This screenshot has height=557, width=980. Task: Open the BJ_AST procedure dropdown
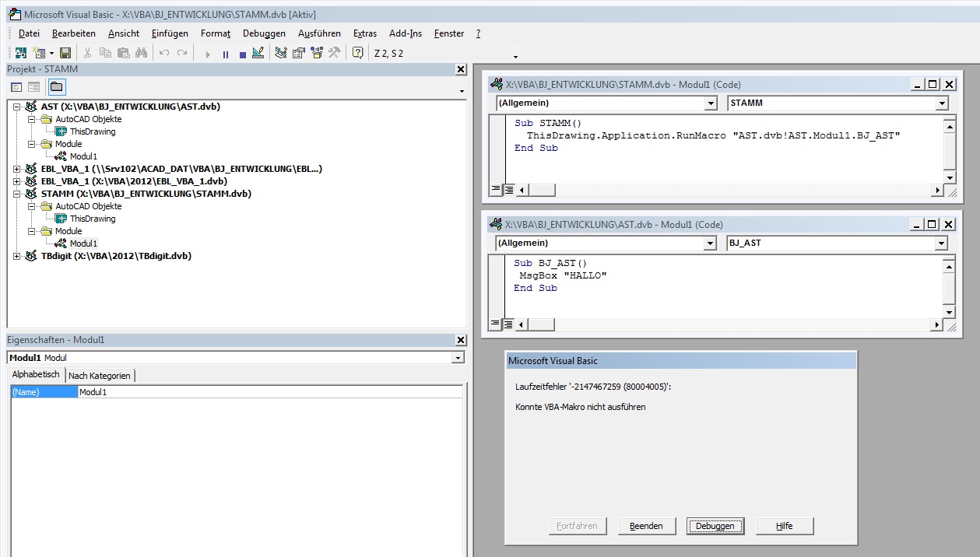click(941, 243)
